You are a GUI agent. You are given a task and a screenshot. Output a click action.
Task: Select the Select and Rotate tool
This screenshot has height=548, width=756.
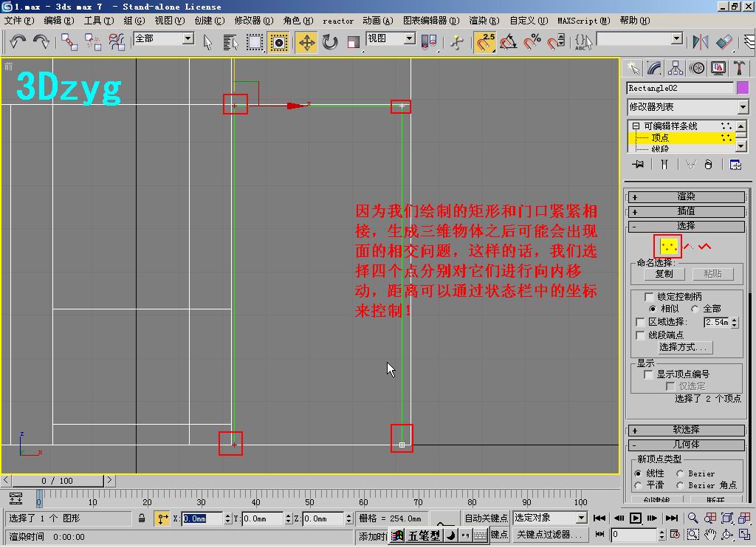tap(330, 42)
